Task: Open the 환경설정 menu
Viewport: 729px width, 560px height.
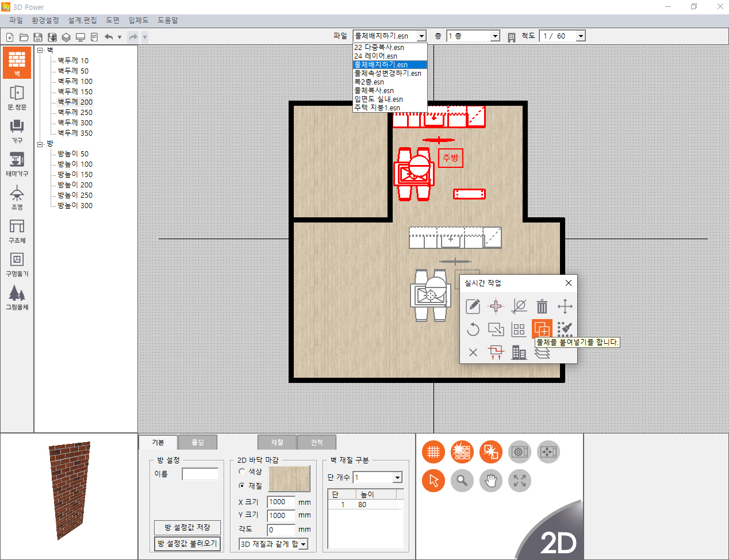Action: [x=45, y=20]
